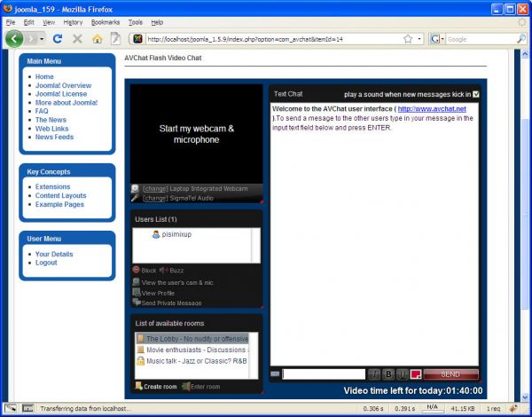Screen dimensions: 532x417
Task: Reload the page with the refresh icon
Action: point(58,39)
